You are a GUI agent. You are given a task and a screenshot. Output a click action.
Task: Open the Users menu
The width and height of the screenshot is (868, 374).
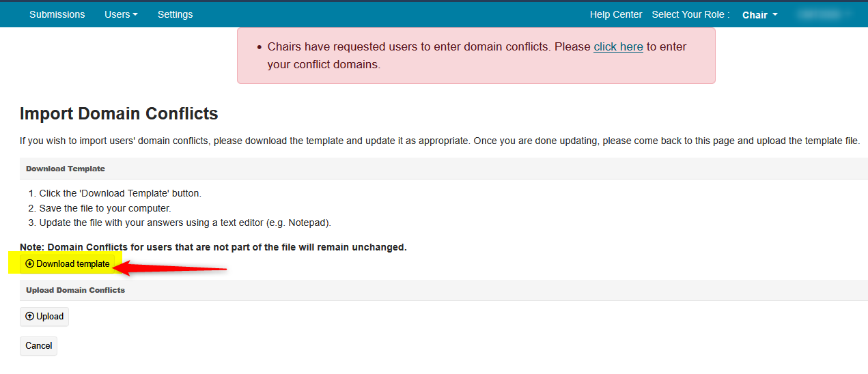click(120, 14)
